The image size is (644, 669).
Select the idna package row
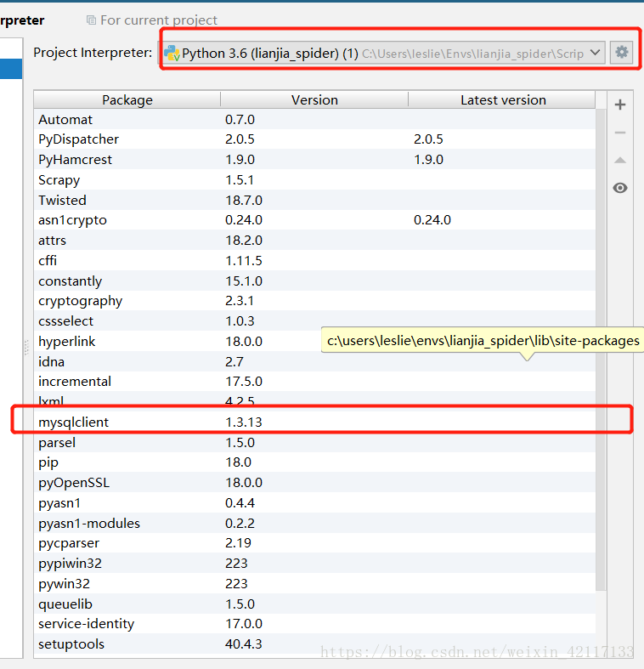coord(314,362)
